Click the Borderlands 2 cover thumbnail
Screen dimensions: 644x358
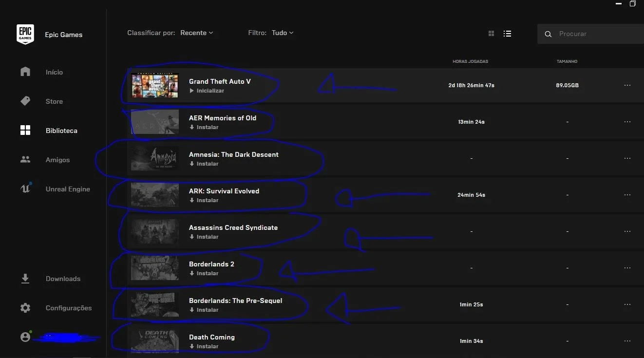[x=155, y=268]
